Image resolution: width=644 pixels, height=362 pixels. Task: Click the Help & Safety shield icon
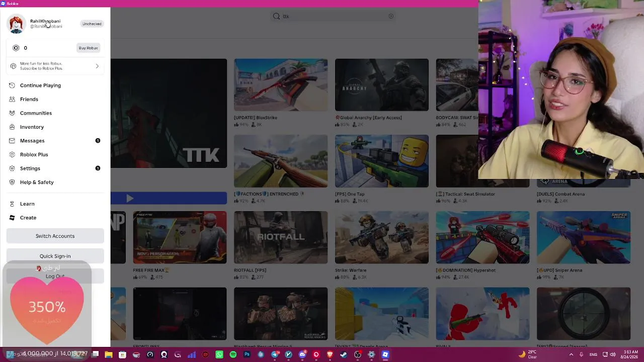point(12,182)
